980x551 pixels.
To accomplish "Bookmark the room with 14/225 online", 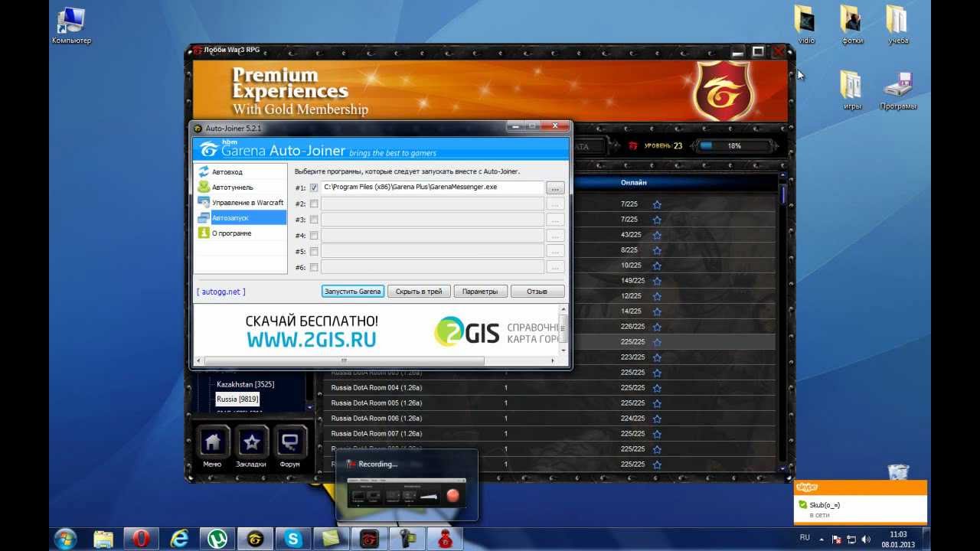I will tap(657, 311).
